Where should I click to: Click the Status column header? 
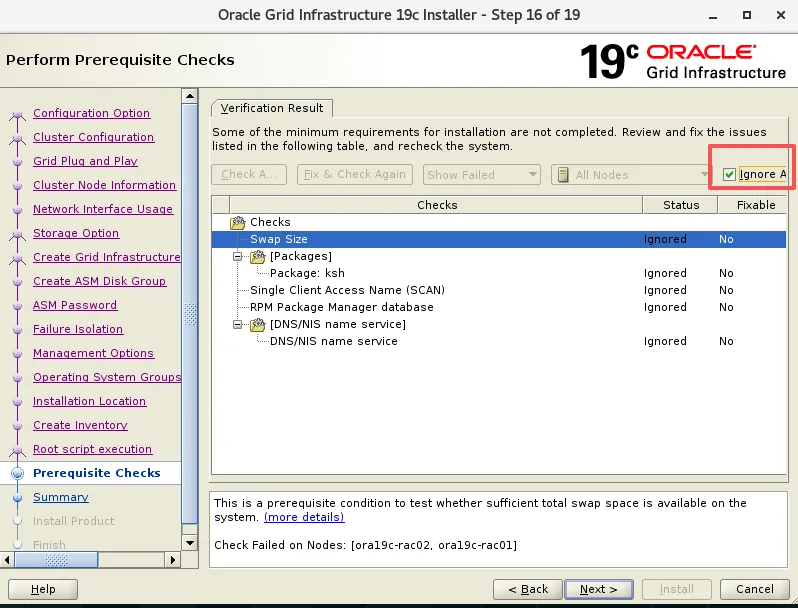coord(680,205)
